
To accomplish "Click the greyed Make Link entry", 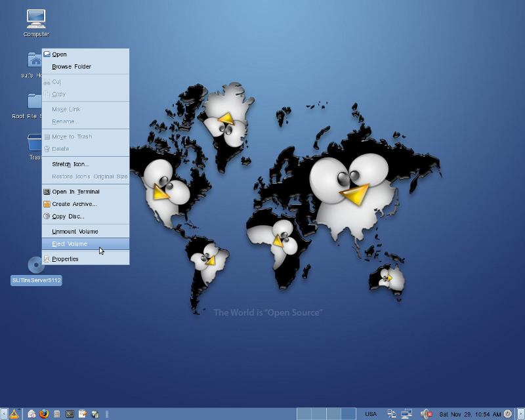I will point(86,109).
